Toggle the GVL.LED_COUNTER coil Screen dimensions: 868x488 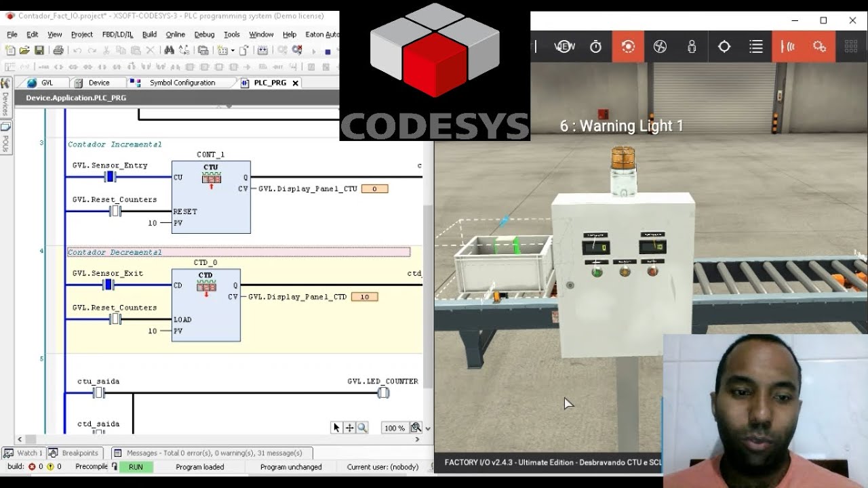(383, 392)
